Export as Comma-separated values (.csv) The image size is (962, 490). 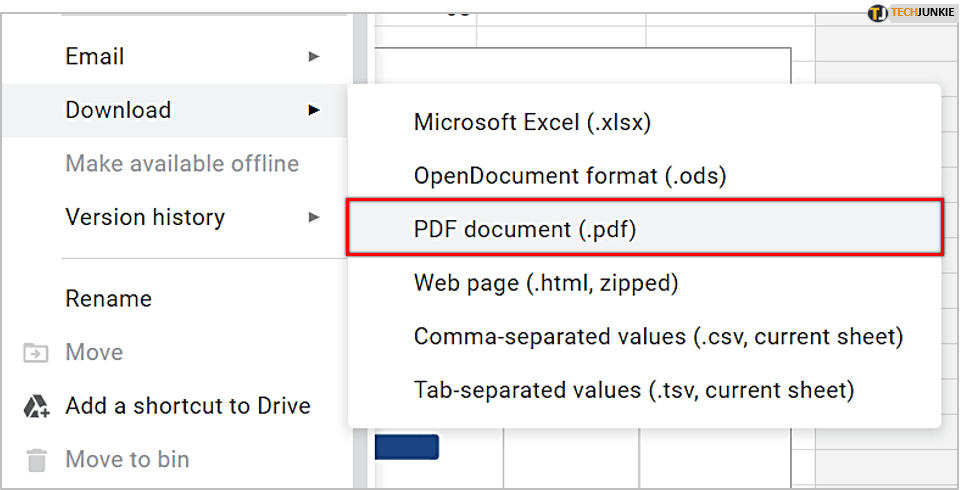[658, 337]
